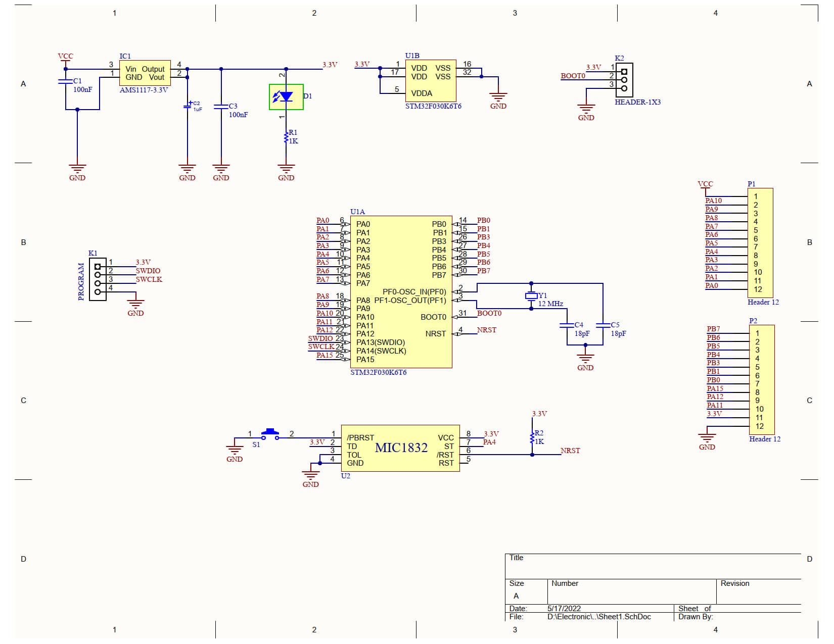Screen dimensions: 834x644
Task: Click the 3.3V net label on regulator output
Action: pyautogui.click(x=330, y=65)
